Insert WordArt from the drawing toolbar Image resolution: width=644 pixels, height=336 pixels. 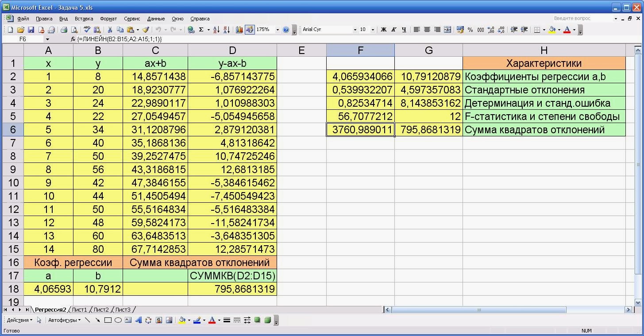[138, 320]
